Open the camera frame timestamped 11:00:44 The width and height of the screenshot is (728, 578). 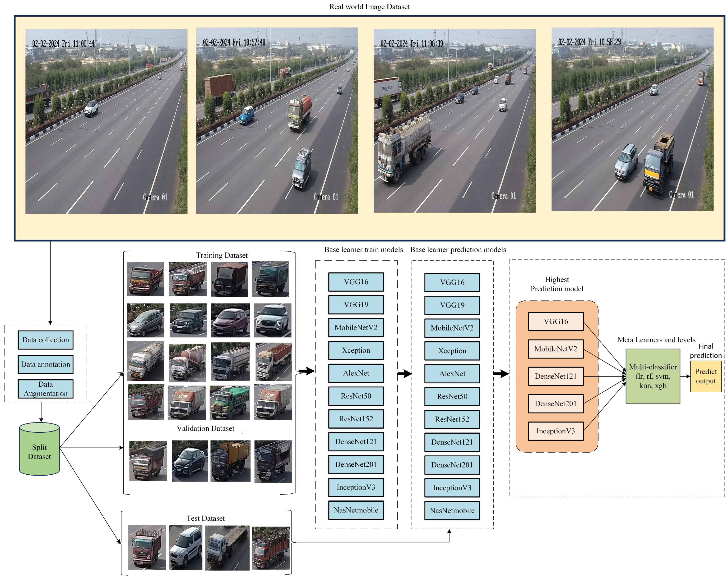[x=106, y=121]
